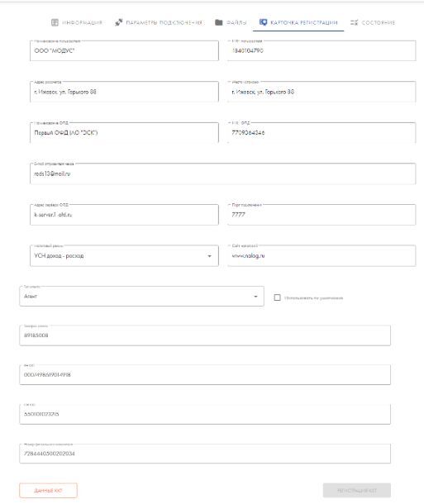Click the rods13@mail.ru sender email field
The image size is (424, 504).
[223, 174]
